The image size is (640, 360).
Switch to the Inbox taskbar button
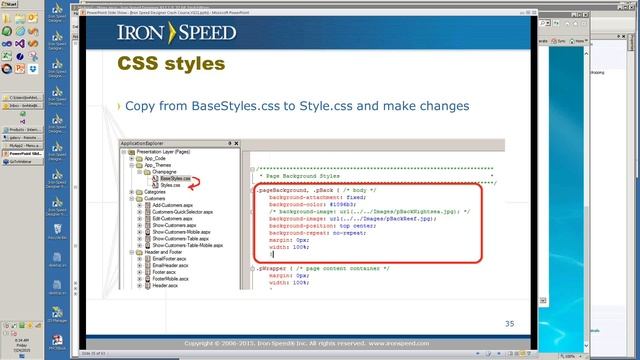tap(22, 106)
